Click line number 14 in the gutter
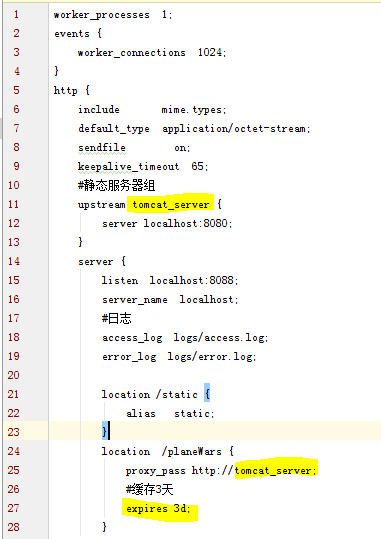Screen dimensions: 381x539 pos(13,261)
